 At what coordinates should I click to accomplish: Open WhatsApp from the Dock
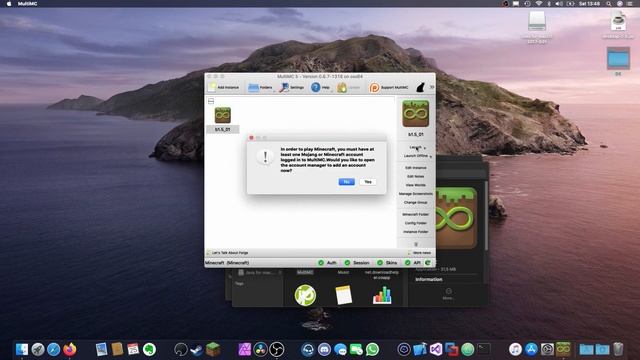pos(372,349)
